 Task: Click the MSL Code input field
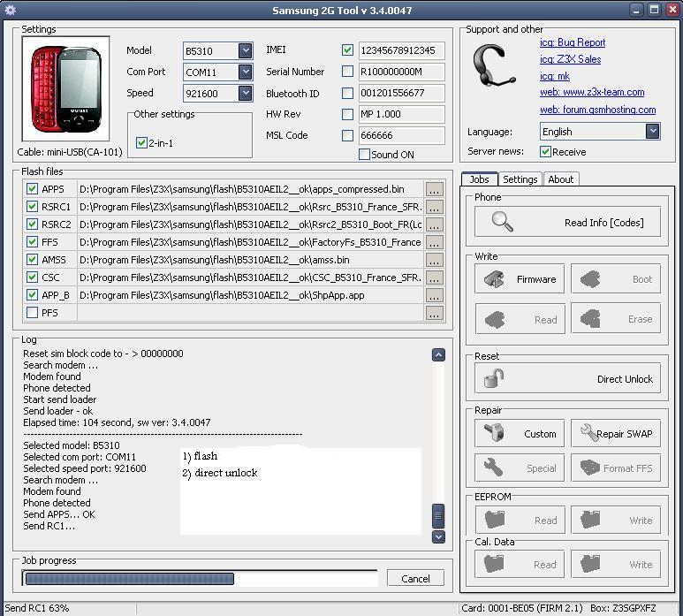(401, 135)
